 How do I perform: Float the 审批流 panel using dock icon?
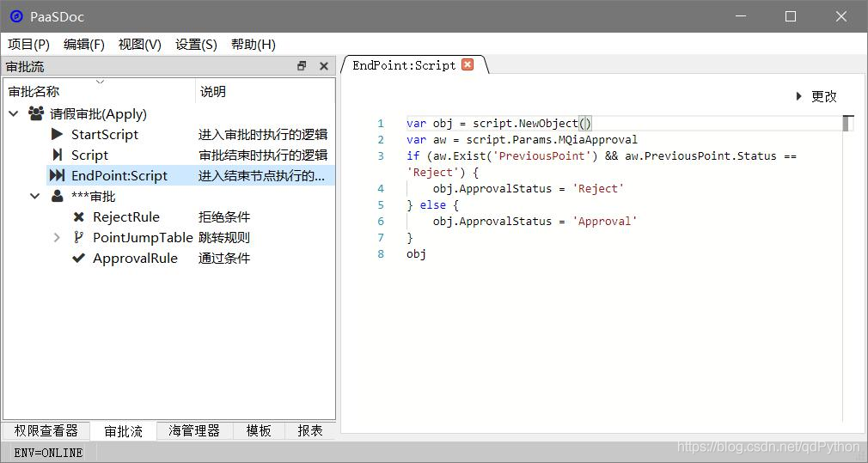tap(302, 66)
